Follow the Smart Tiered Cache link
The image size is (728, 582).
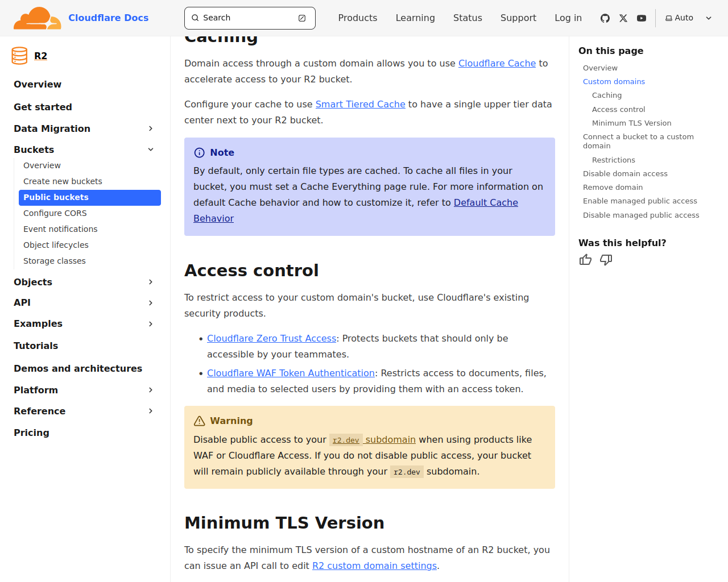tap(361, 104)
